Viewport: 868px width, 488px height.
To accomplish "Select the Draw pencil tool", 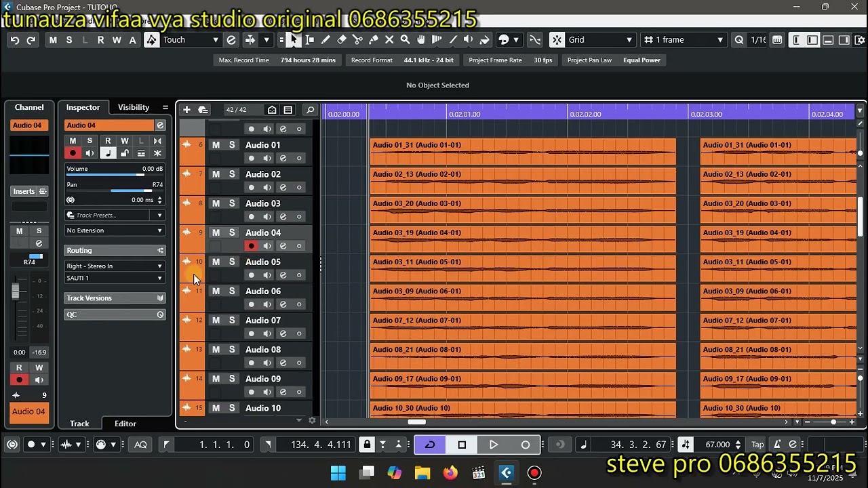I will 325,40.
